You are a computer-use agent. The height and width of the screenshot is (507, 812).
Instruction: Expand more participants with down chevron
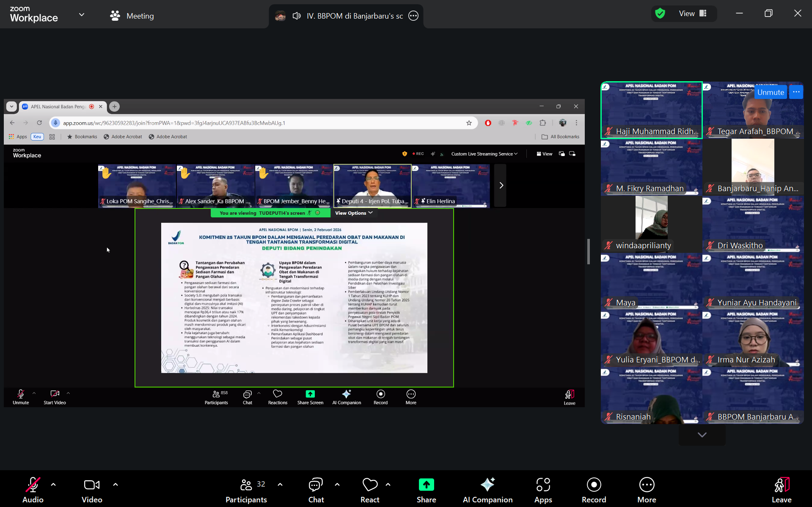(x=702, y=435)
